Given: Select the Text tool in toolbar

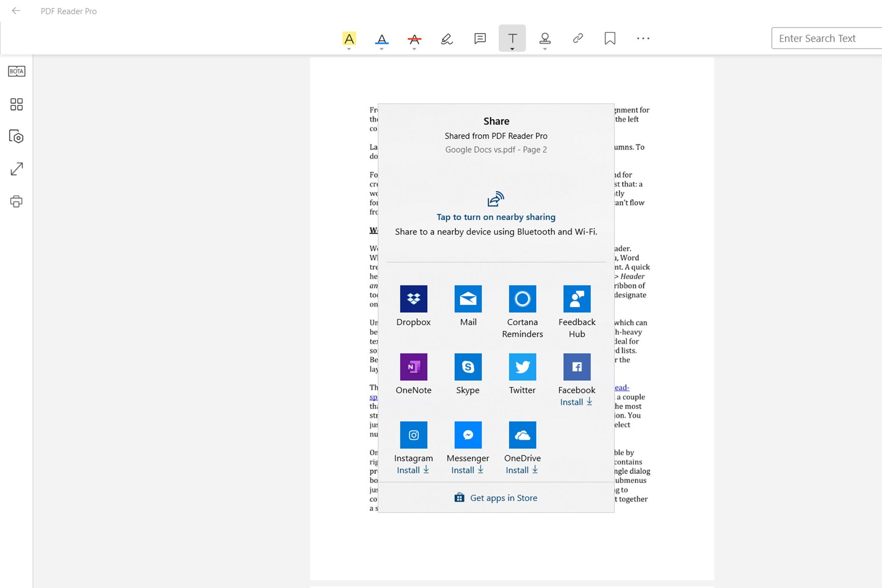Looking at the screenshot, I should pyautogui.click(x=513, y=37).
